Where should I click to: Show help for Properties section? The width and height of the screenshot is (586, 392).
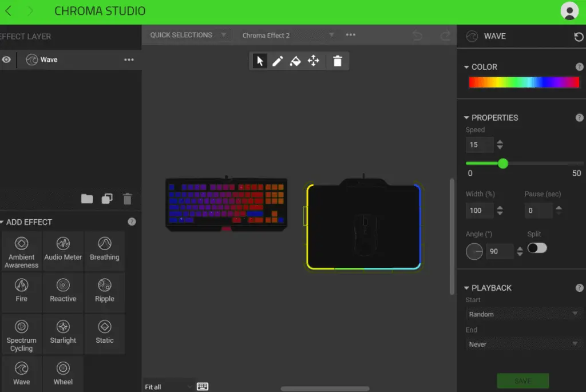[x=579, y=118]
